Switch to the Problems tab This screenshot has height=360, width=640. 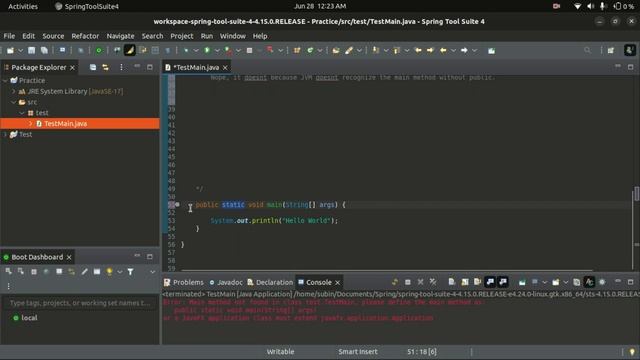[x=184, y=282]
